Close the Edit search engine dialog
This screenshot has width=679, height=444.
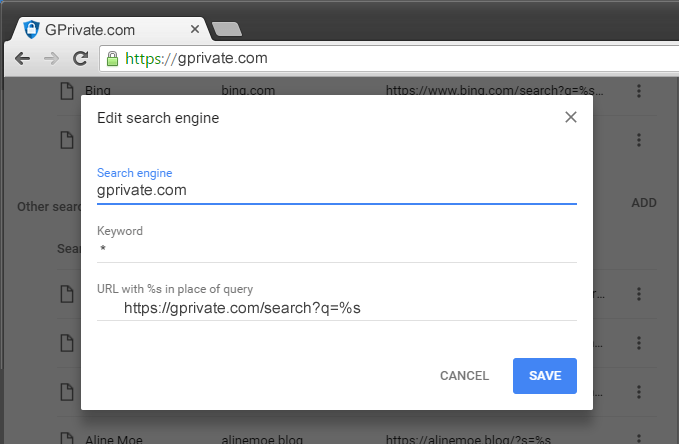point(571,117)
